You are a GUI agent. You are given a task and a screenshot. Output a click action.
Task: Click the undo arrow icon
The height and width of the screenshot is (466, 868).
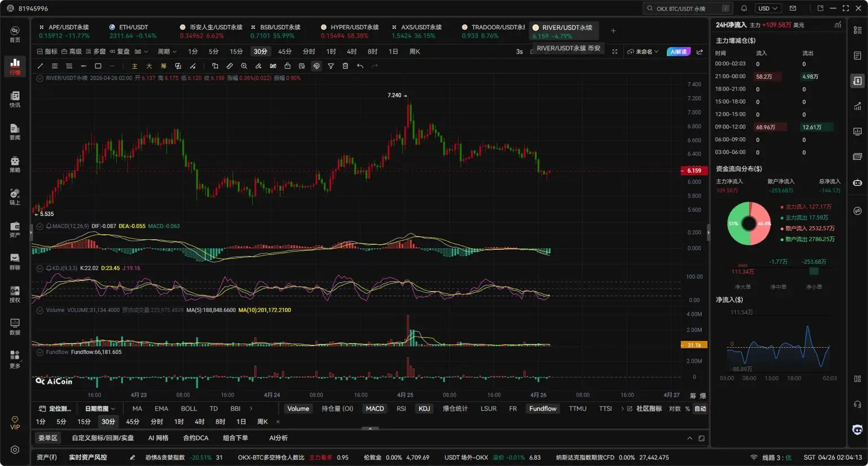coord(360,66)
